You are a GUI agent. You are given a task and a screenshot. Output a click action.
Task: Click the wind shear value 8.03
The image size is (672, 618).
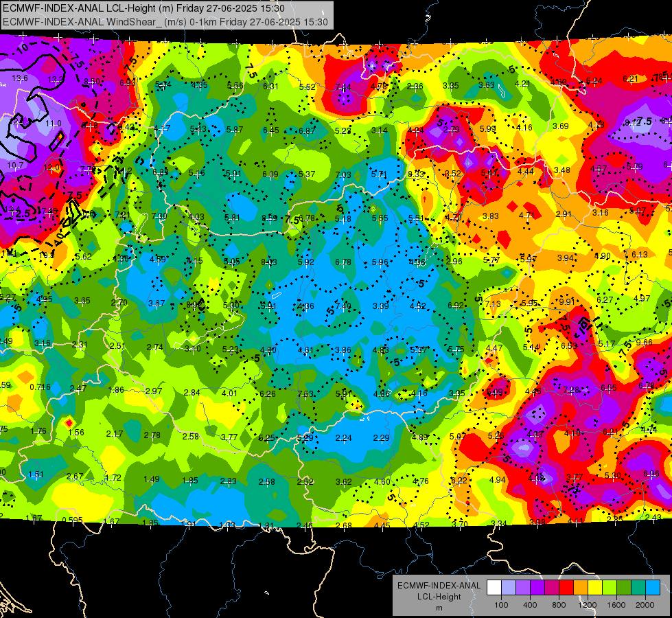coord(269,262)
